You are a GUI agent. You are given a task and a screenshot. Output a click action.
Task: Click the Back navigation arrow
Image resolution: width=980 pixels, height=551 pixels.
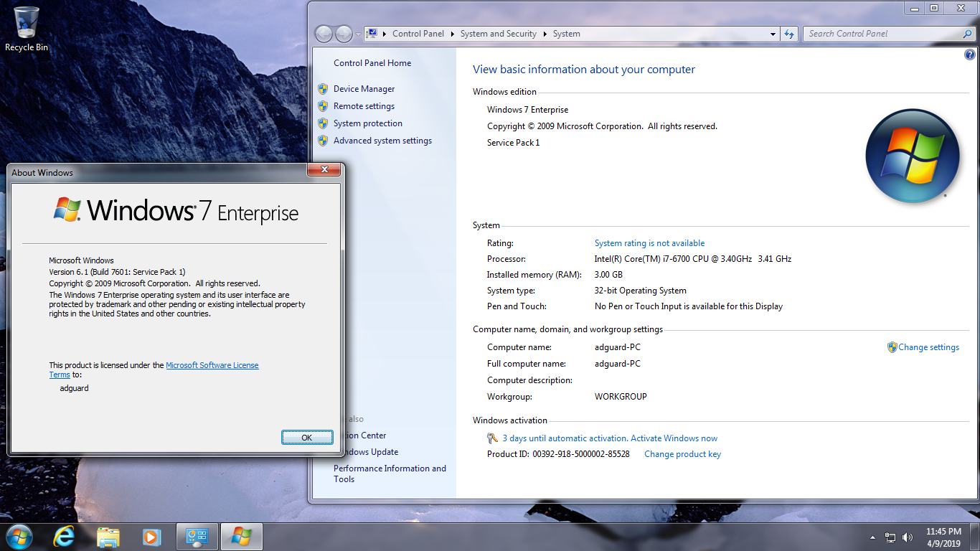(324, 34)
